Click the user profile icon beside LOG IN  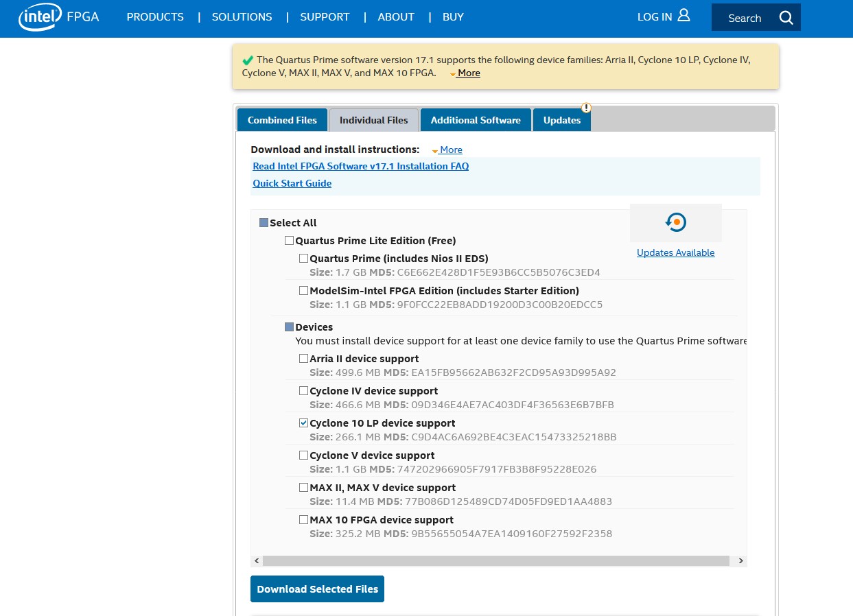coord(683,15)
